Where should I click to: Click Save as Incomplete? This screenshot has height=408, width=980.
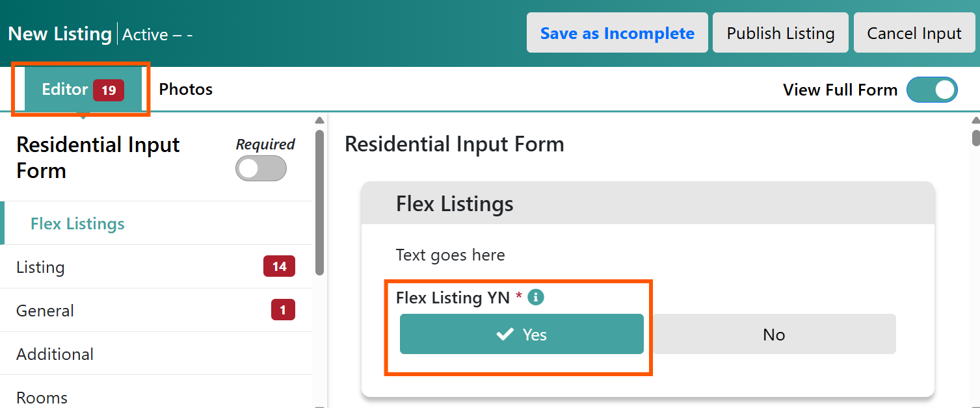pyautogui.click(x=617, y=33)
